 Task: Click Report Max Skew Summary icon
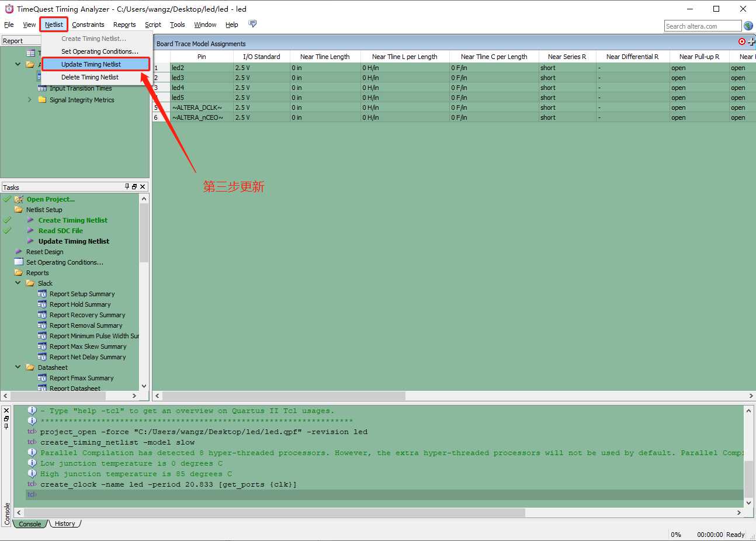coord(42,346)
